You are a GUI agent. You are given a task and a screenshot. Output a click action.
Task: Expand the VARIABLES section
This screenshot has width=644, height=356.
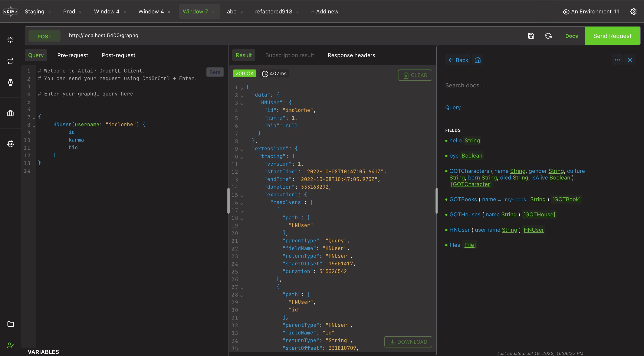pos(43,352)
